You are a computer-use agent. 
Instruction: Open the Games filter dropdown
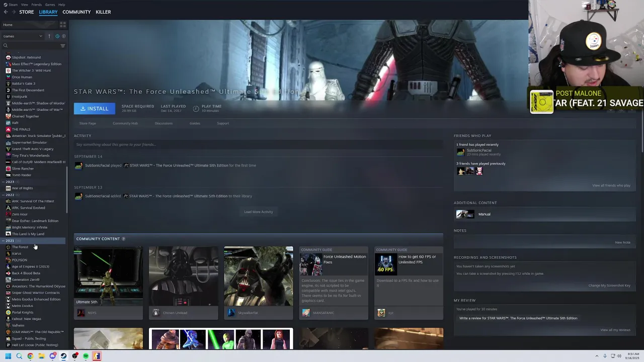(23, 36)
